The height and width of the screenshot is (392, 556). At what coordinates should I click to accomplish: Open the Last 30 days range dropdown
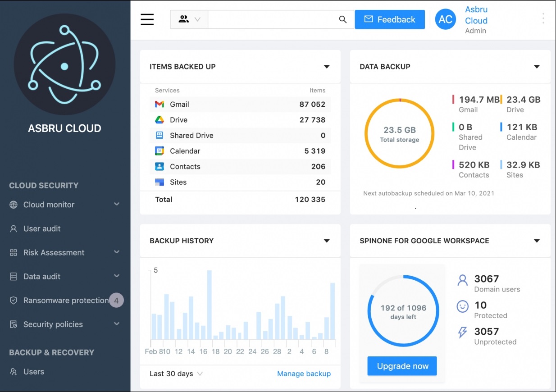[176, 374]
